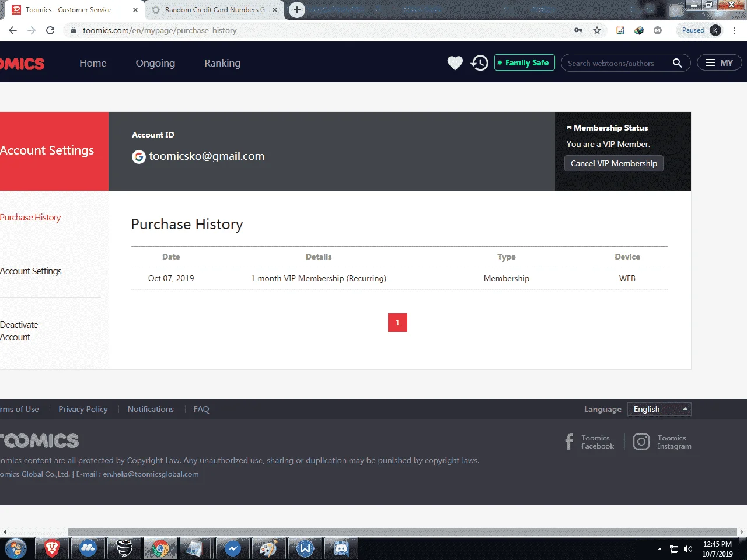747x560 pixels.
Task: Click '1 month VIP Membership (Recurring)' details
Action: pos(319,278)
